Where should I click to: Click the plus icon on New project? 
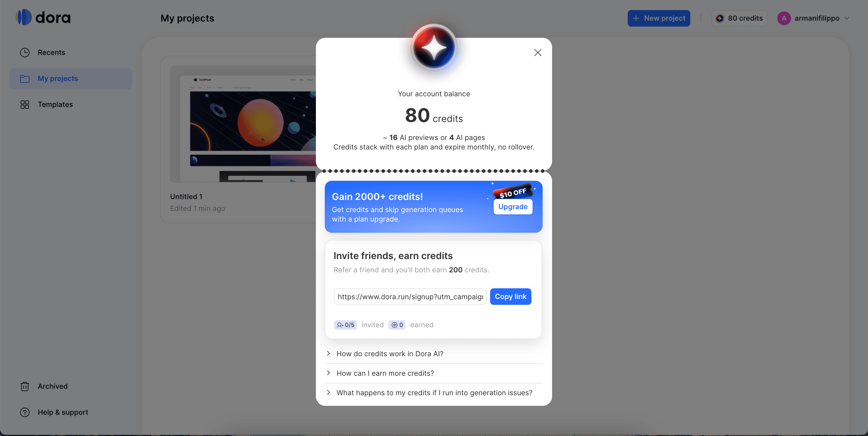point(636,18)
